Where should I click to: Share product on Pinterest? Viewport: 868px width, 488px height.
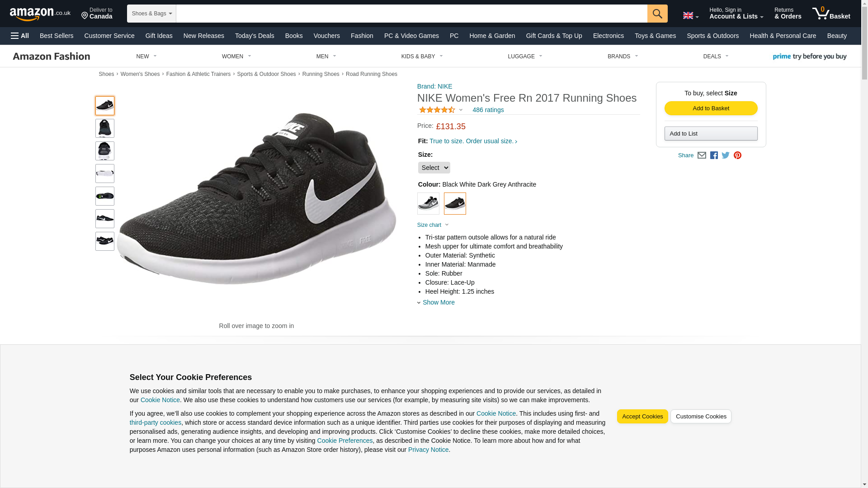[737, 155]
